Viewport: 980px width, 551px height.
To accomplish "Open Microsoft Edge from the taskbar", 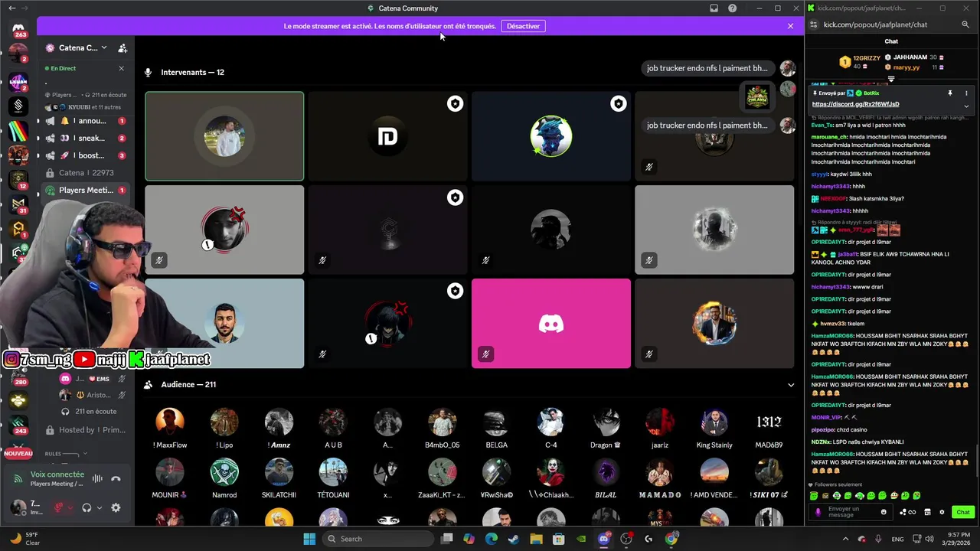I will [x=491, y=539].
